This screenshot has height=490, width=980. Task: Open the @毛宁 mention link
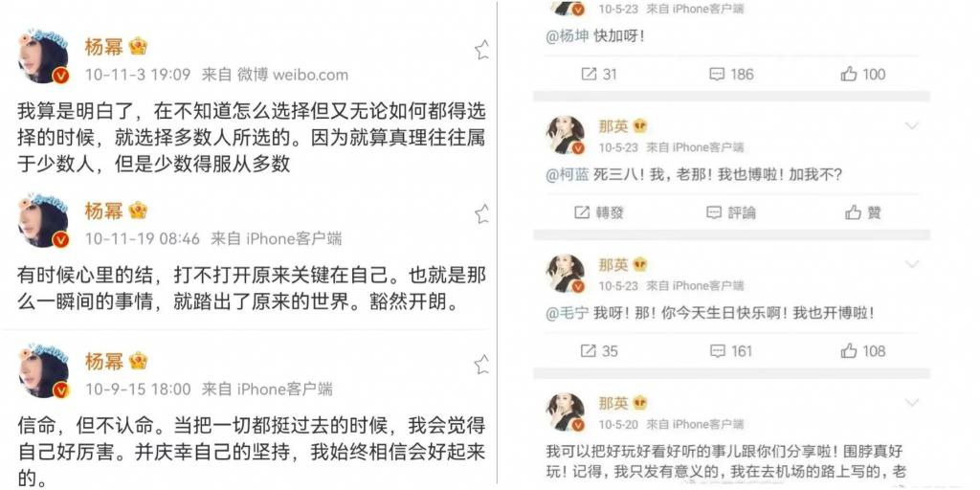568,313
